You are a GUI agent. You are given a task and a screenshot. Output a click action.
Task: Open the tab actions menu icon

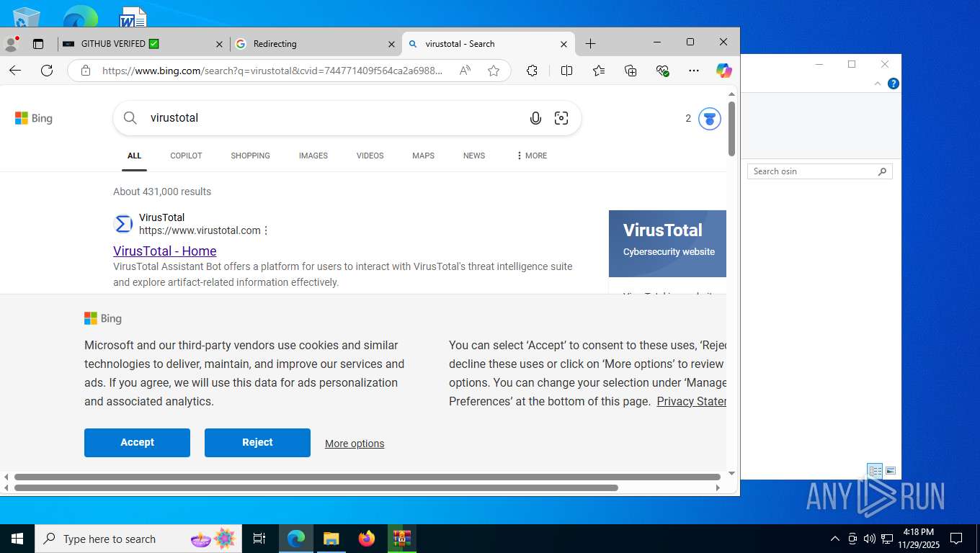38,44
